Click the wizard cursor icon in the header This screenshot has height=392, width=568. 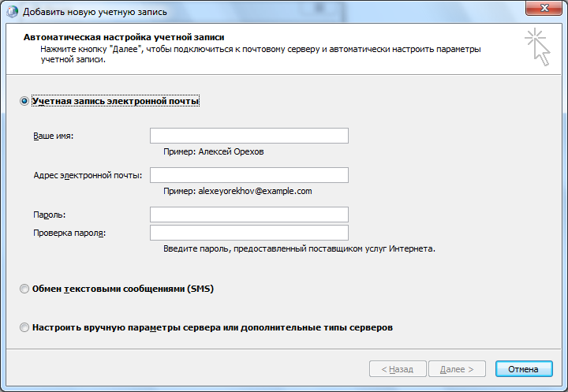coord(537,47)
